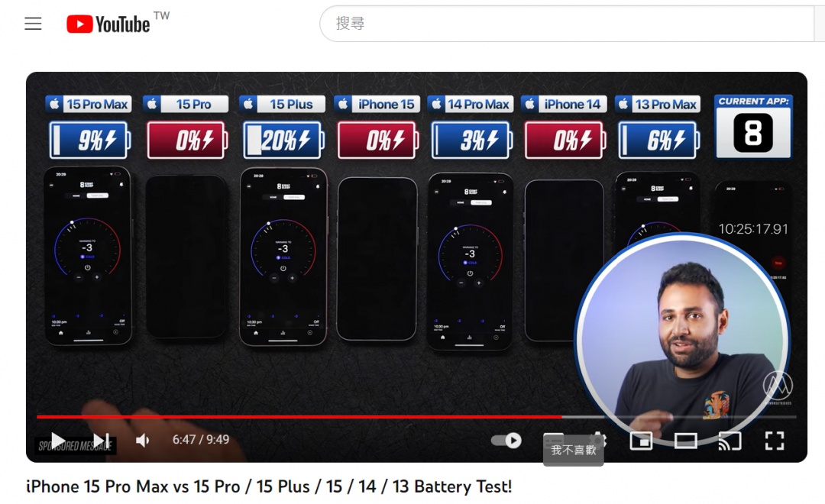Focus the 搜尋 search box
This screenshot has height=504, width=825.
point(565,24)
